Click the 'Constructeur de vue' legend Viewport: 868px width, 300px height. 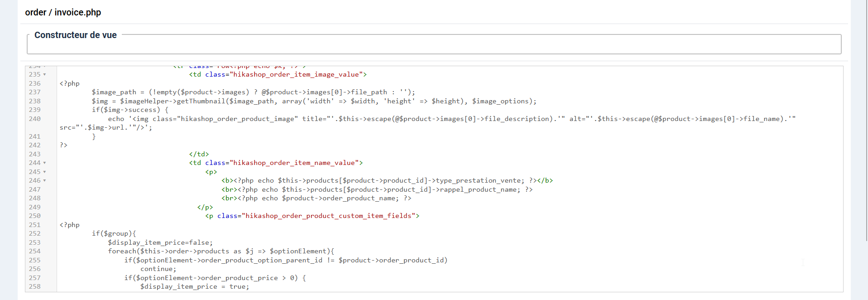click(x=76, y=35)
